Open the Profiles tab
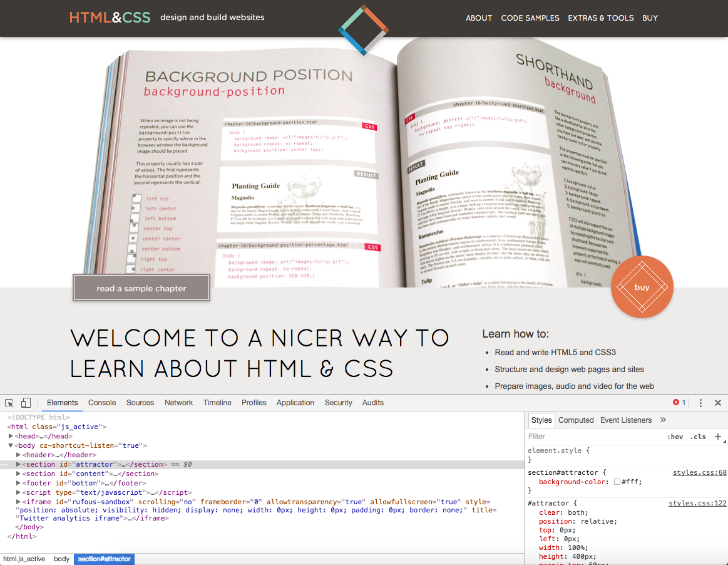728x565 pixels. coord(254,403)
